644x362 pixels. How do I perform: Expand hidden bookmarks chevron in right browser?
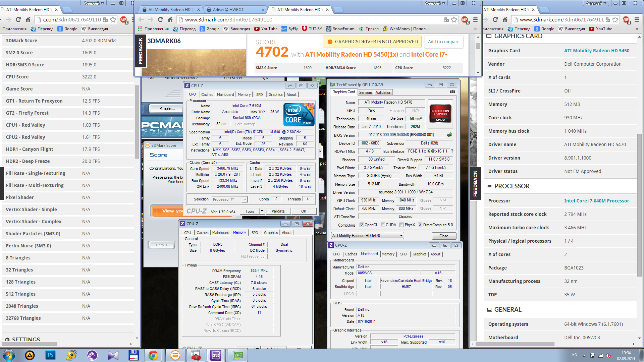[x=637, y=29]
